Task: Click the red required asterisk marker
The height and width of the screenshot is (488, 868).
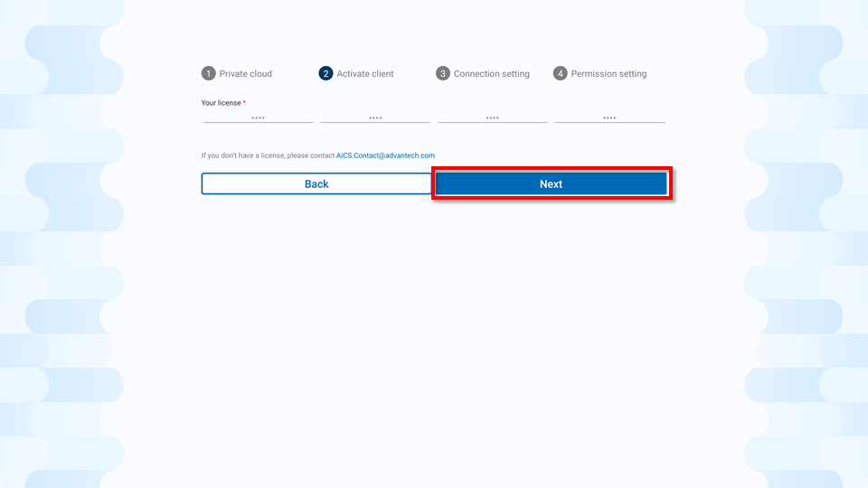Action: pos(244,102)
